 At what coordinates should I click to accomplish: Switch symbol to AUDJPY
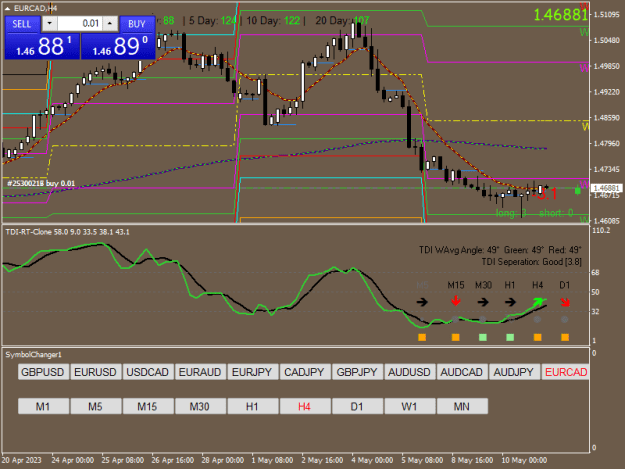[x=514, y=372]
